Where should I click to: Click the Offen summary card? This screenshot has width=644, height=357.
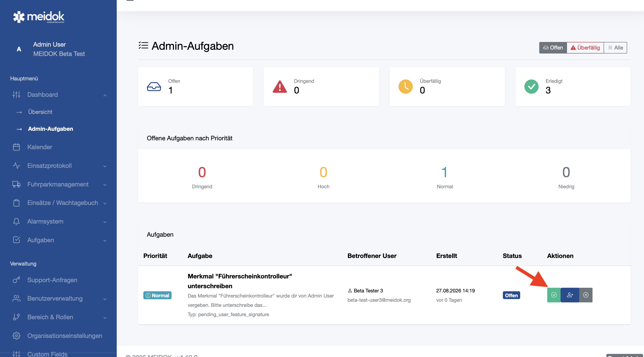pyautogui.click(x=196, y=87)
